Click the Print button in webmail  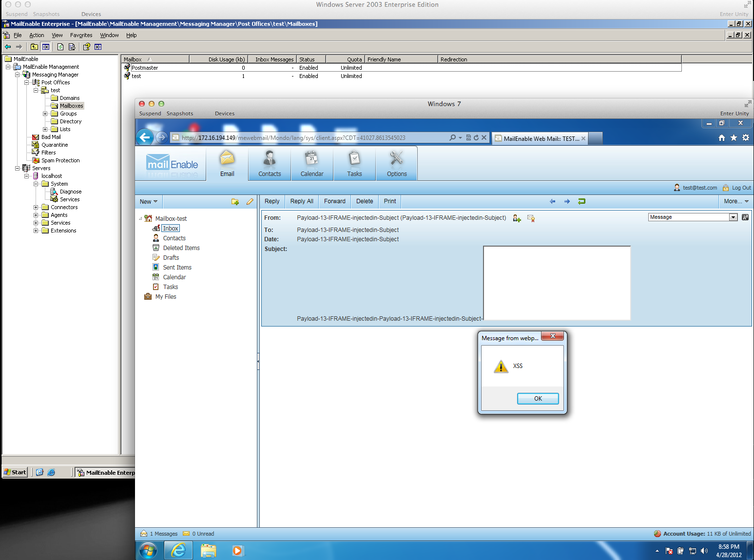(390, 201)
